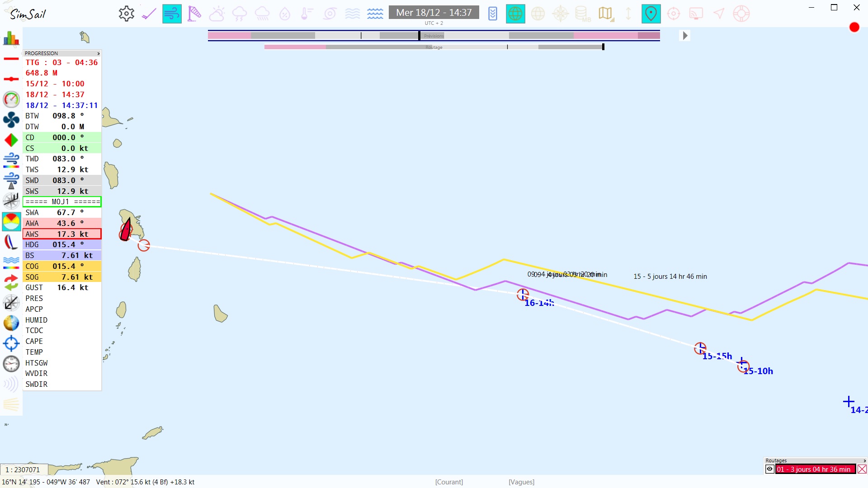Click the Prévisions timeline bar
This screenshot has width=868, height=488.
(434, 35)
